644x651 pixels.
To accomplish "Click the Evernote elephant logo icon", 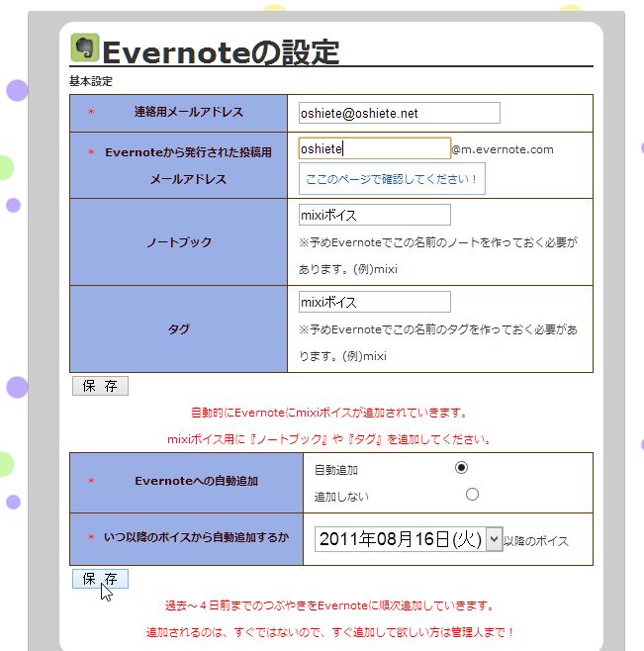I will 85,47.
